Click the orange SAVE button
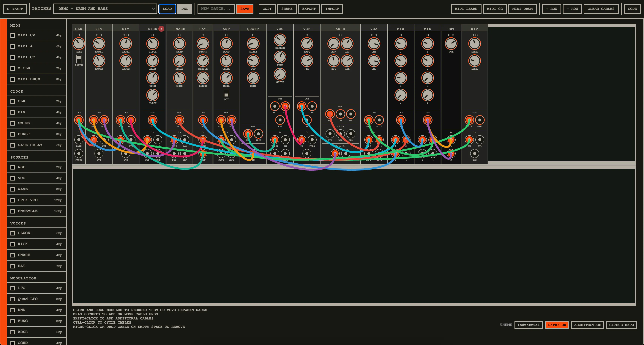 tap(245, 9)
